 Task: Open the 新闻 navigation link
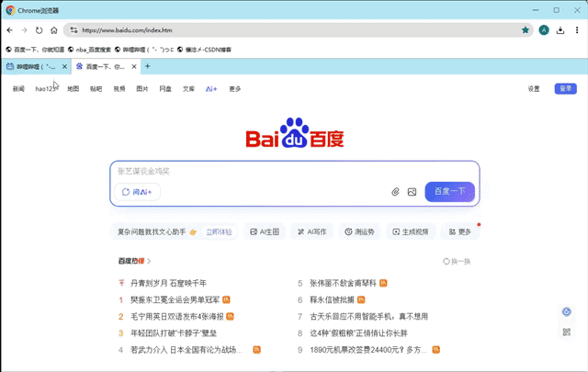(x=18, y=89)
